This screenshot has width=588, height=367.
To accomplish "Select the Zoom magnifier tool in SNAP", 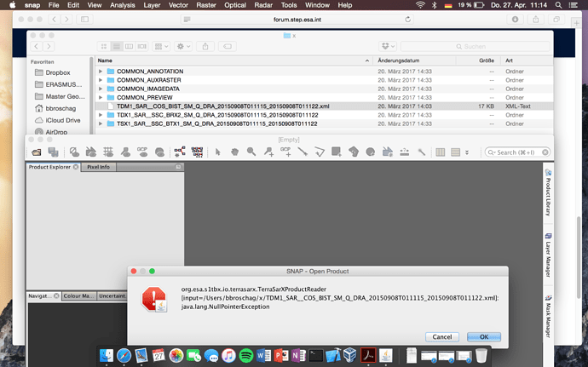I will 251,152.
